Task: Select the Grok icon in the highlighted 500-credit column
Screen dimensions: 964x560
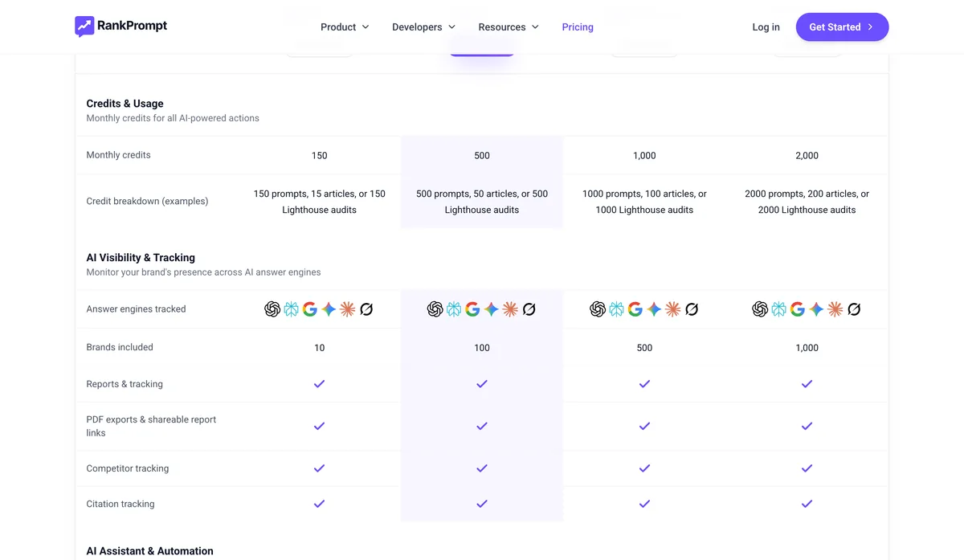Action: 529,309
